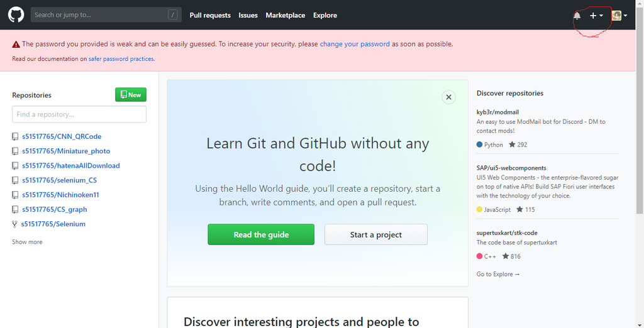Open the plus create-new dropdown
The width and height of the screenshot is (644, 328).
tap(596, 16)
